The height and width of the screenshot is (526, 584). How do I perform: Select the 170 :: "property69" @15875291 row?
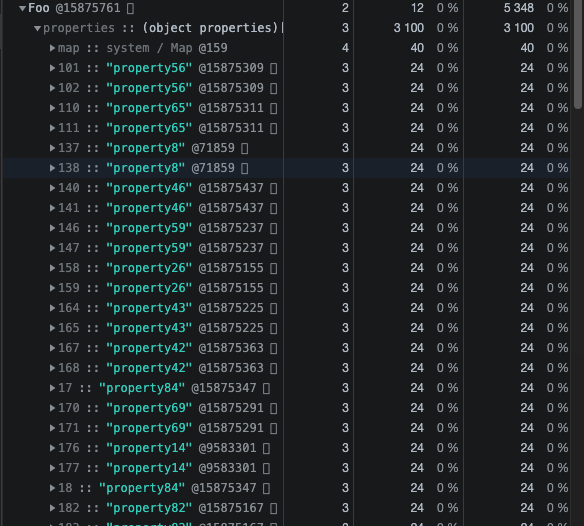286,408
